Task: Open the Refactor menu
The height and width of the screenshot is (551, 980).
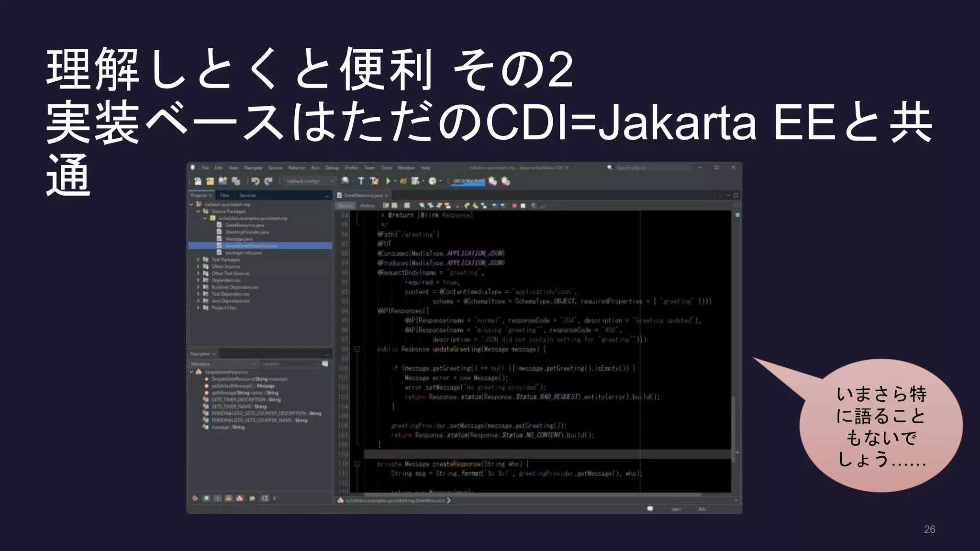Action: tap(297, 168)
